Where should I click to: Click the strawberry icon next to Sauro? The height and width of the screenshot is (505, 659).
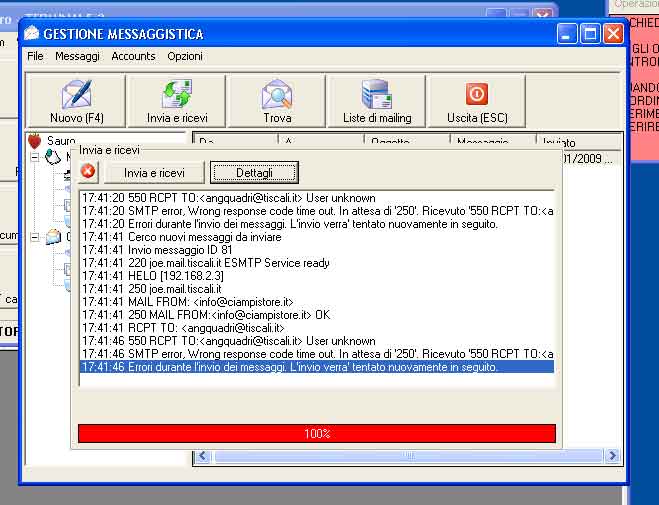click(x=35, y=140)
